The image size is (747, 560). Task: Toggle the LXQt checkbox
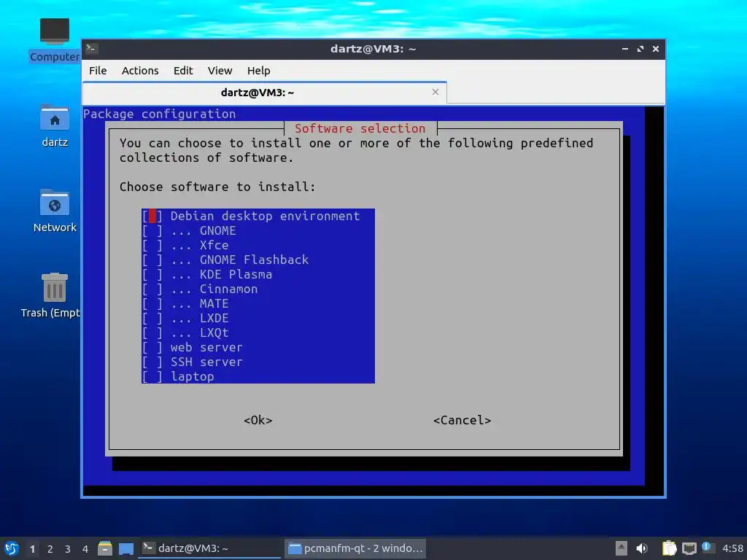152,332
